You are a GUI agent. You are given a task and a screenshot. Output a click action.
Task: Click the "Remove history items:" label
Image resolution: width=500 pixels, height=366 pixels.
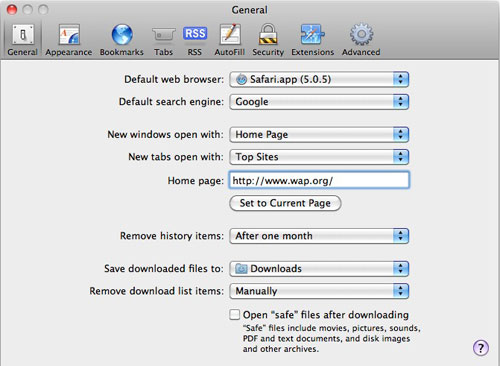[172, 236]
